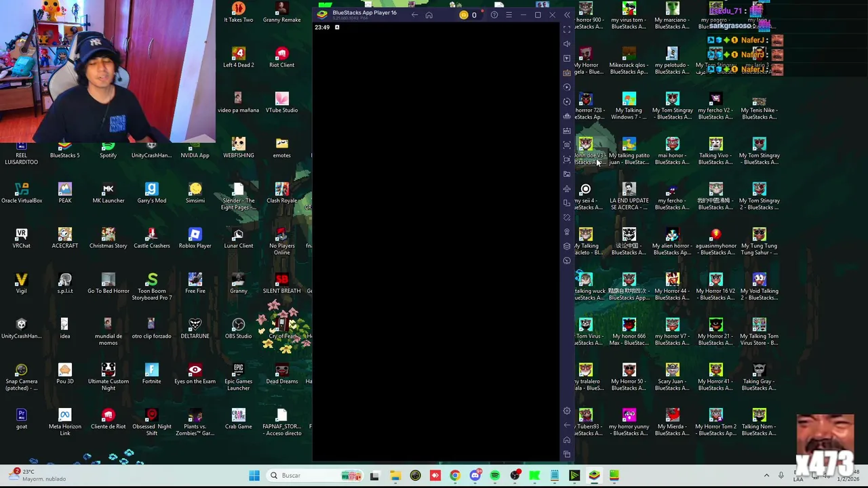This screenshot has height=488, width=868.
Task: Open BlueStacks help question mark icon
Action: (494, 15)
